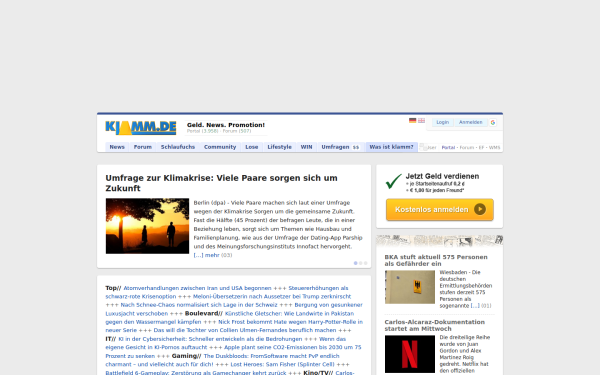Open Nach Schnee-Chaos normalisiert sich Lage link
Image resolution: width=600 pixels, height=375 pixels.
pos(199,305)
